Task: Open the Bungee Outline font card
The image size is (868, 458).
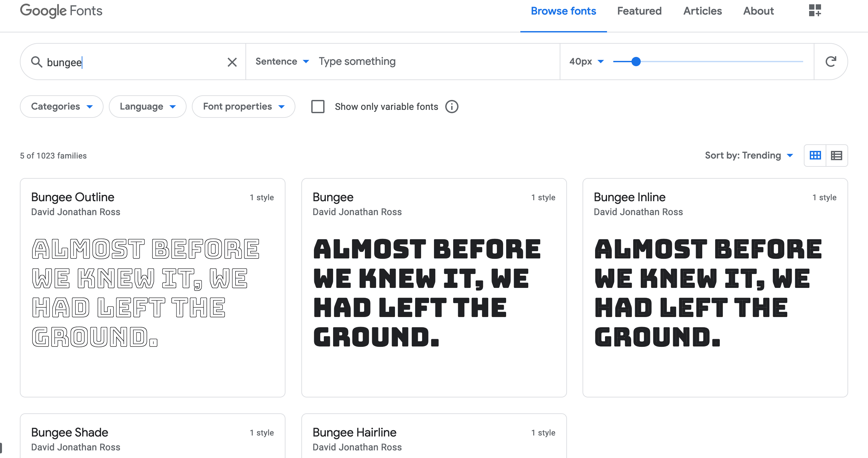Action: [x=152, y=288]
